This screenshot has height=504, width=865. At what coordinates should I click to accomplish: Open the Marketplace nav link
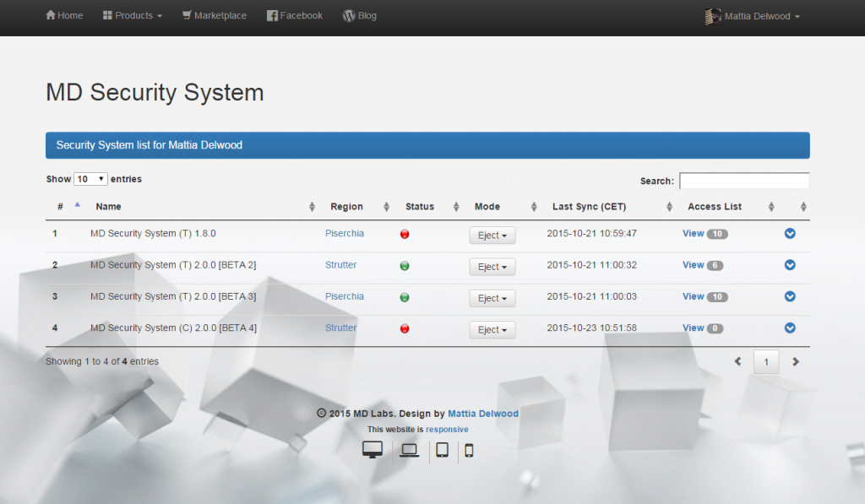(214, 15)
